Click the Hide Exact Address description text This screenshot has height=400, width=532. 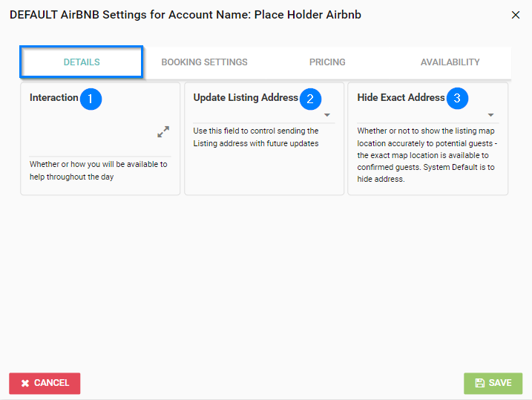(x=427, y=155)
